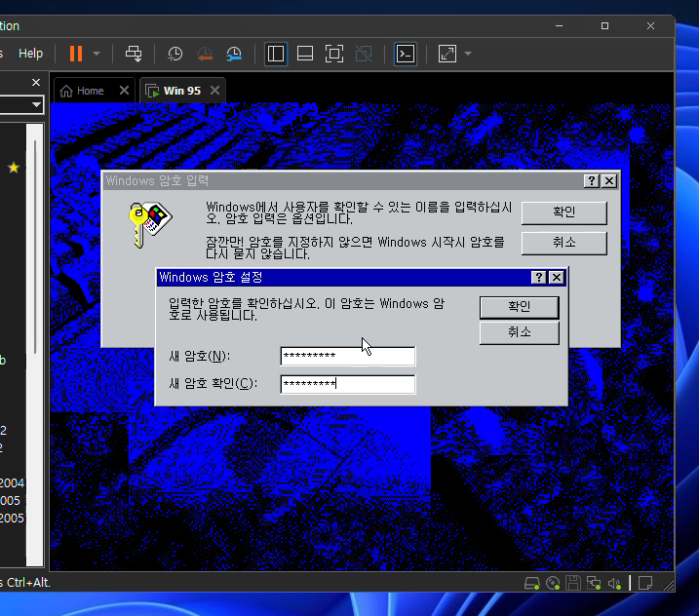This screenshot has height=616, width=699.
Task: Click the disabled Unity mode icon
Action: coord(364,54)
